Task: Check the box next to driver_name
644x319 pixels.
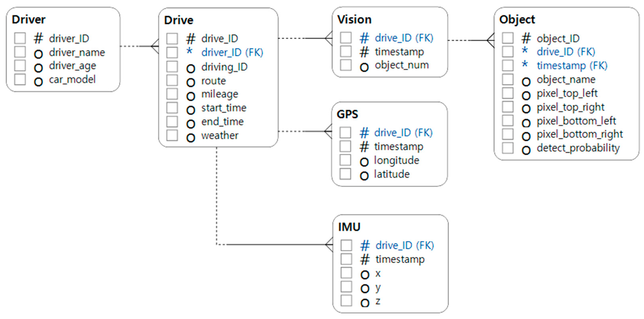Action: pyautogui.click(x=20, y=52)
